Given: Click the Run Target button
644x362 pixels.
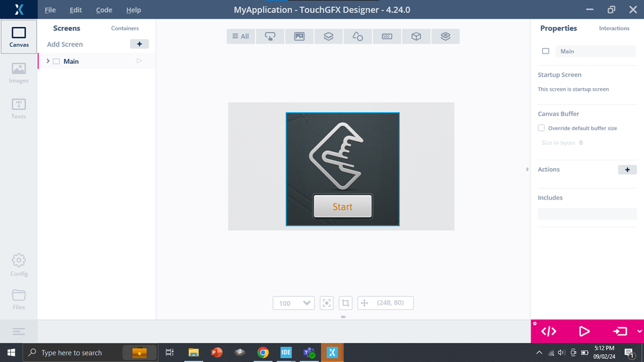Looking at the screenshot, I should tap(620, 331).
